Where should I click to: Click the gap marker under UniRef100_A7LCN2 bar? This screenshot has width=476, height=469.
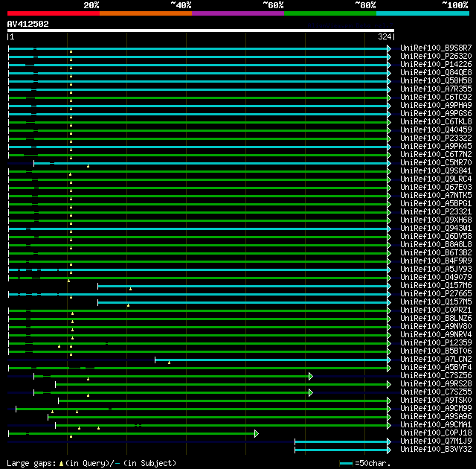pos(169,363)
